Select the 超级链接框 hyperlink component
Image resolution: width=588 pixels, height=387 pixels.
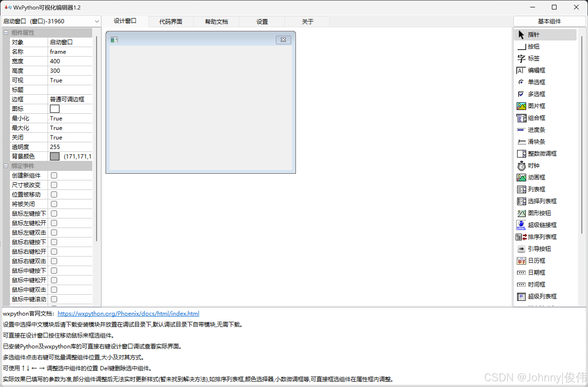[521, 225]
